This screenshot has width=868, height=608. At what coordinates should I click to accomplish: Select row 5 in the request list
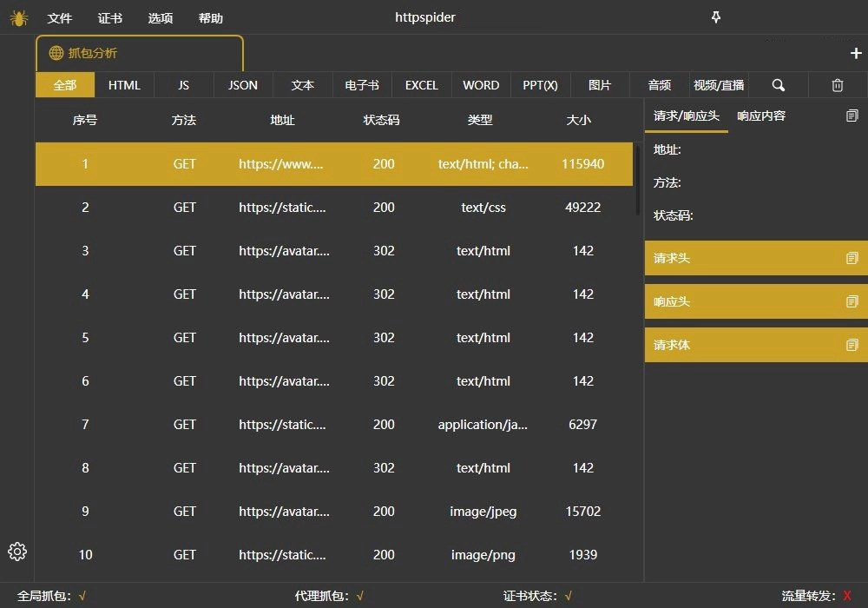[x=334, y=338]
